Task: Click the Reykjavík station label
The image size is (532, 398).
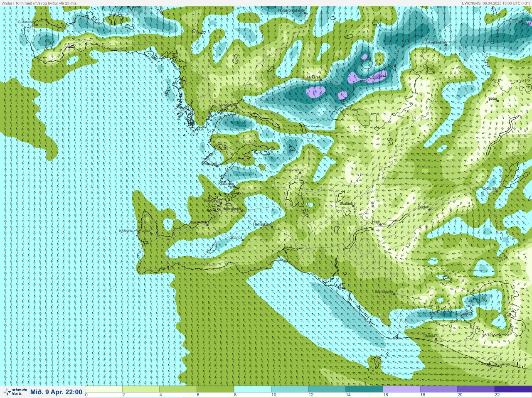Action: coord(212,201)
